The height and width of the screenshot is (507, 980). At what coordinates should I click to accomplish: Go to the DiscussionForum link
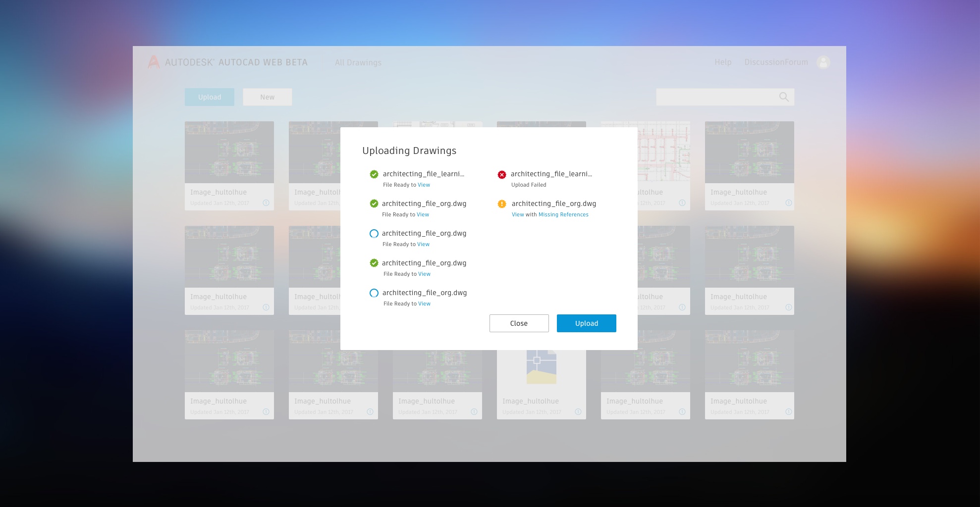pos(776,62)
